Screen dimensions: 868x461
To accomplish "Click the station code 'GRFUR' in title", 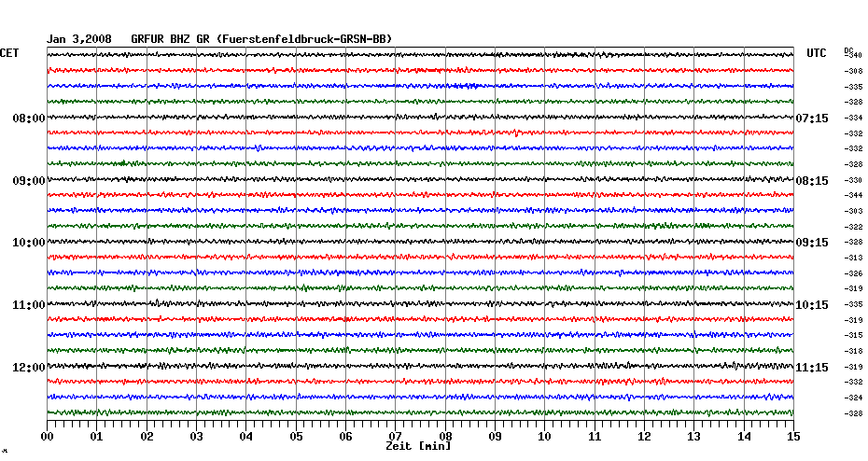I will click(x=147, y=39).
